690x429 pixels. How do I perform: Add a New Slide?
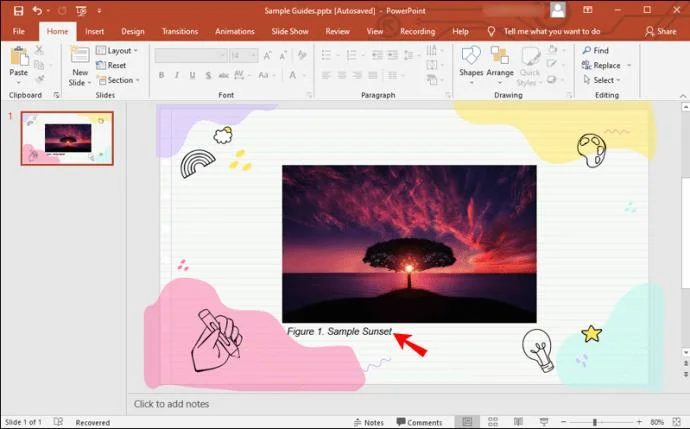[80, 66]
